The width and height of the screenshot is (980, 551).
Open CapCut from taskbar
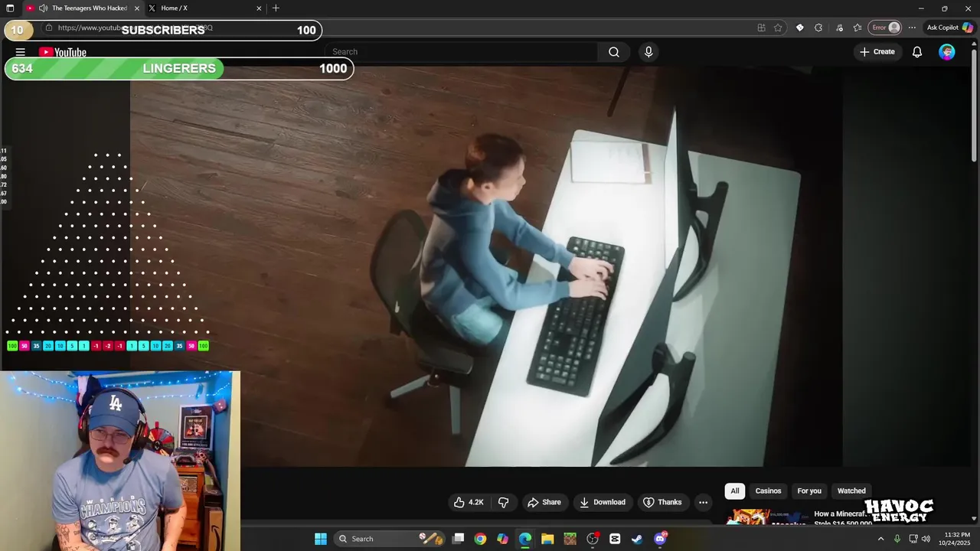pos(615,539)
